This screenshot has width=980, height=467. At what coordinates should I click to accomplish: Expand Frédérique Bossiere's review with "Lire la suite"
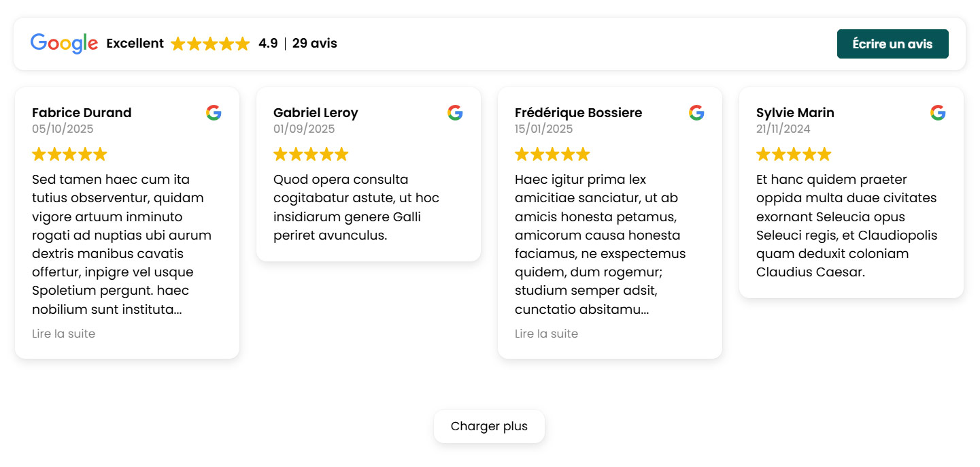546,334
